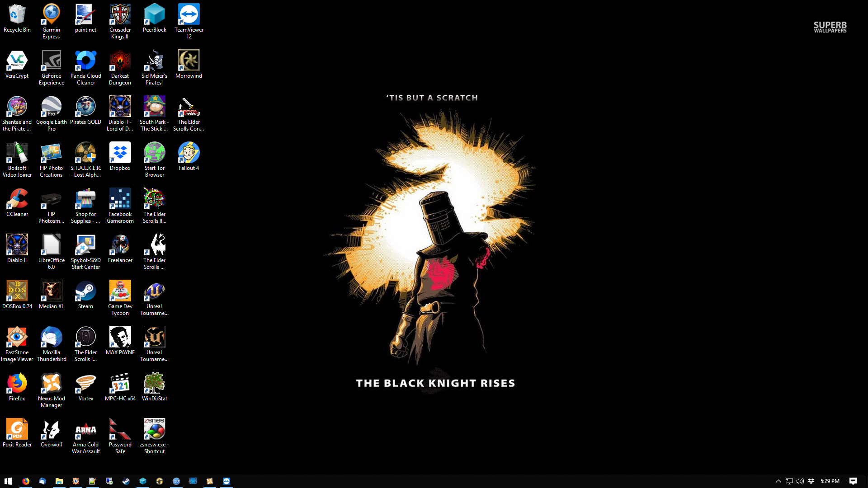
Task: Select the Foxit Reader shortcut
Action: pos(17,434)
